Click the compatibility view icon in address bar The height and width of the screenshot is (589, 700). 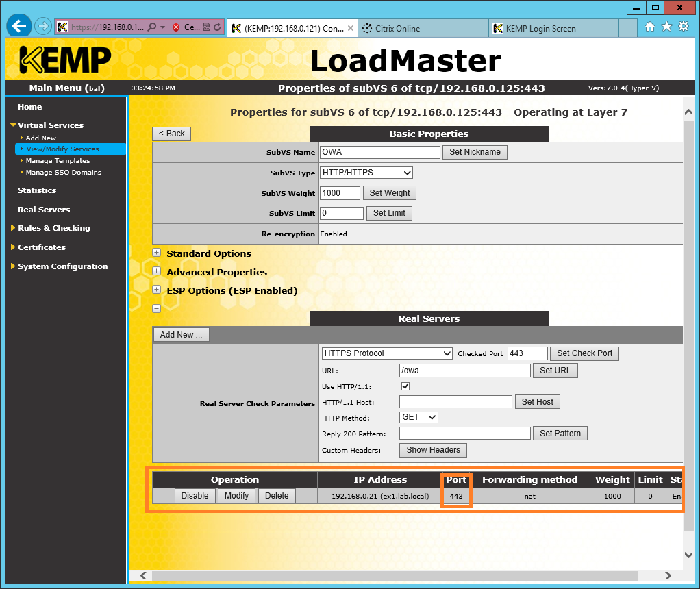point(206,27)
